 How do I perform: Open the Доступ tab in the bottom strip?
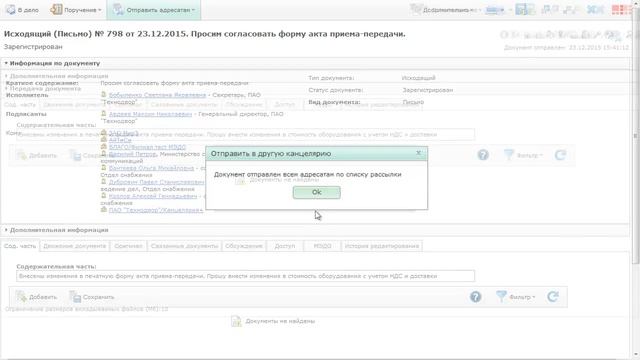(x=284, y=246)
